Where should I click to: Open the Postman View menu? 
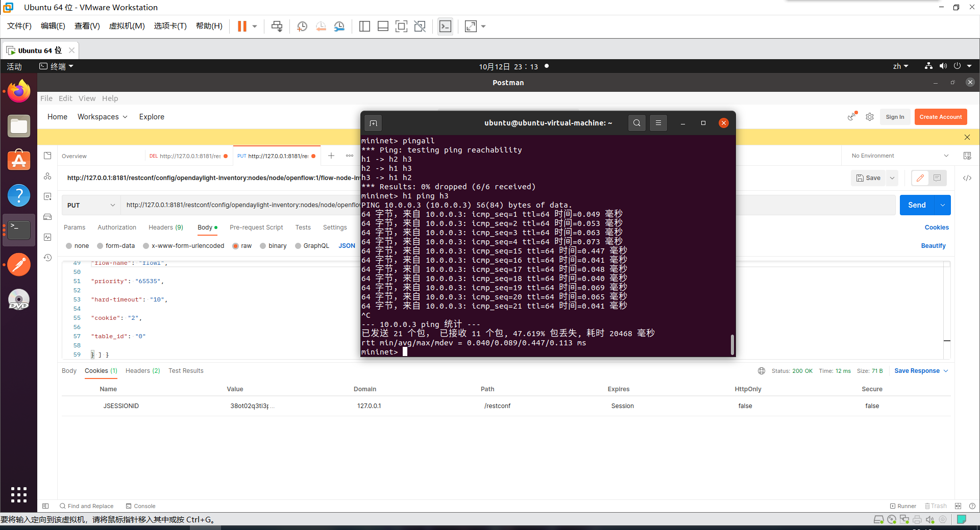87,98
